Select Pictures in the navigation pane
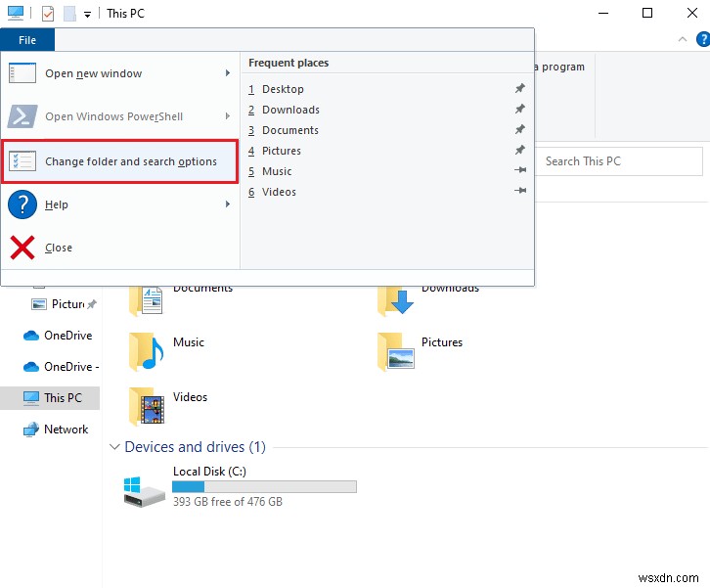This screenshot has width=710, height=588. (x=67, y=303)
